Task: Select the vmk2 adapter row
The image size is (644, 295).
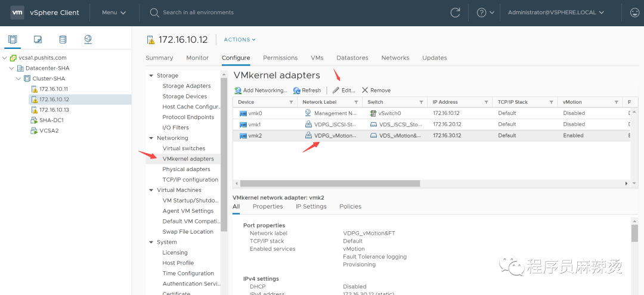Action: click(431, 136)
